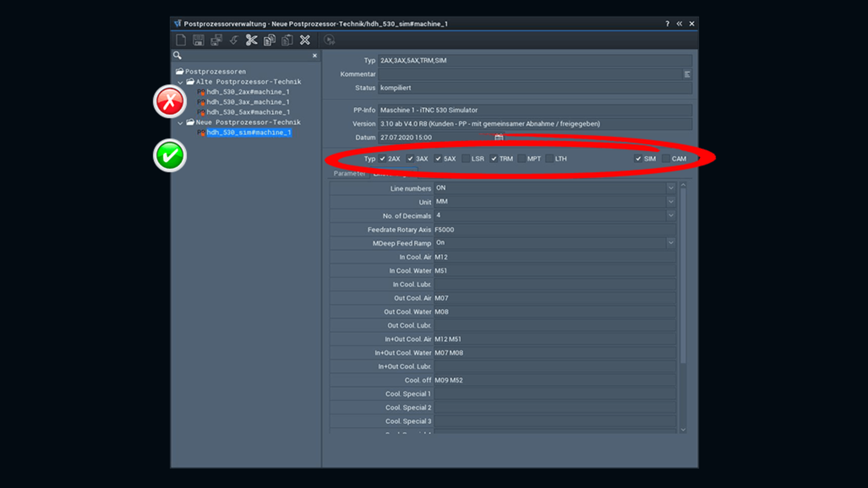The height and width of the screenshot is (488, 868).
Task: Click the New document toolbar icon
Action: [x=181, y=40]
